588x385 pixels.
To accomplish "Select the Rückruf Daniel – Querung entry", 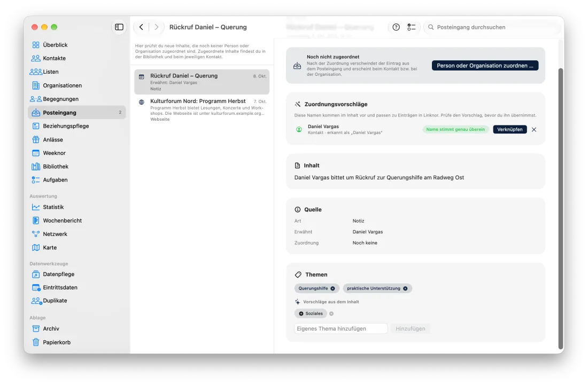I will pyautogui.click(x=202, y=82).
